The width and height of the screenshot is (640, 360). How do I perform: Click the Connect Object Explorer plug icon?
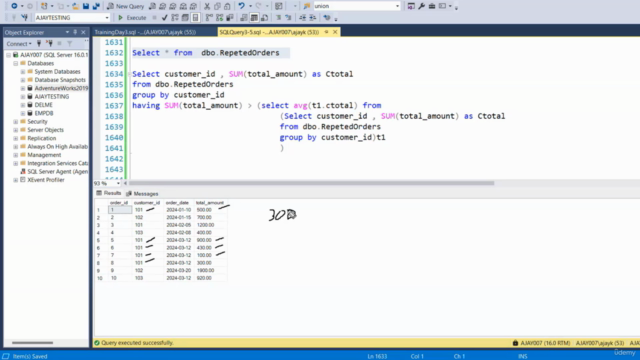click(x=39, y=44)
